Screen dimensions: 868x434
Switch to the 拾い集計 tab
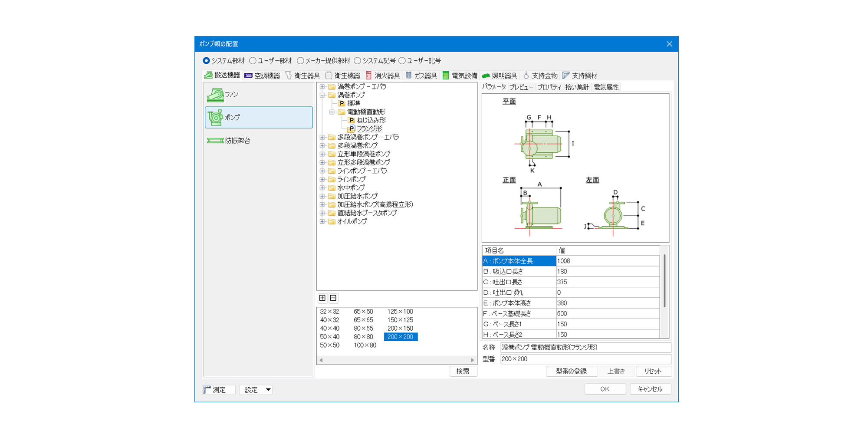[577, 87]
